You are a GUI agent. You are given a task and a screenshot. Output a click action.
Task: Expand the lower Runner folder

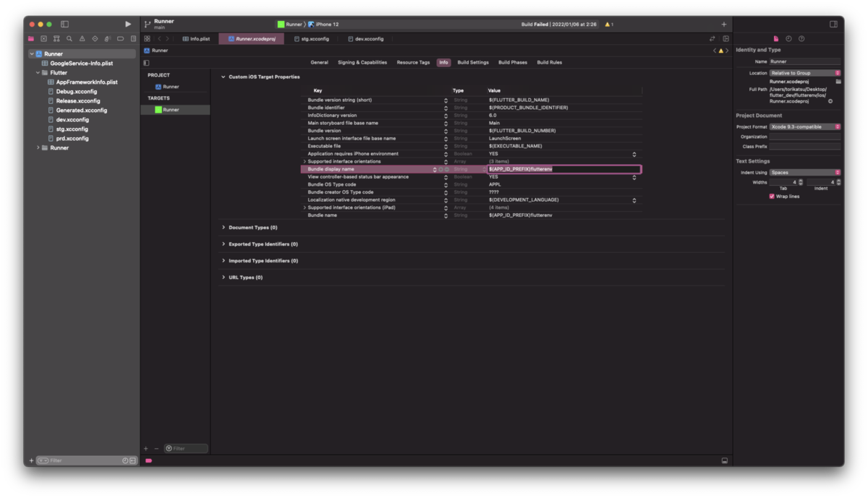point(38,147)
